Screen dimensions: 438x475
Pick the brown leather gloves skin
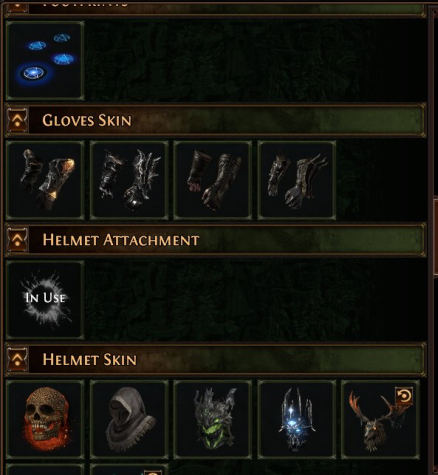213,180
